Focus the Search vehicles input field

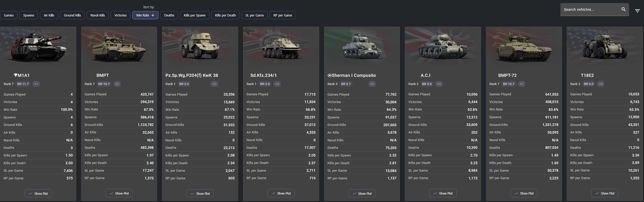pyautogui.click(x=590, y=10)
